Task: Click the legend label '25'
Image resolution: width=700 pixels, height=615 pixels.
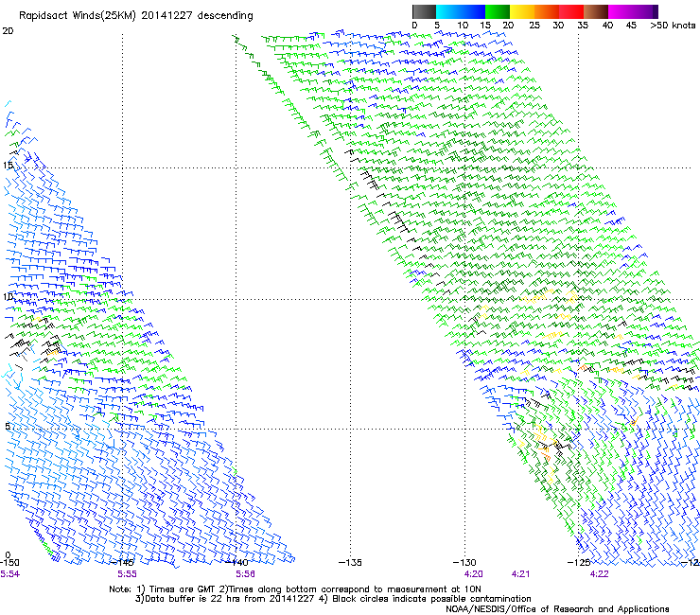Action: 534,26
